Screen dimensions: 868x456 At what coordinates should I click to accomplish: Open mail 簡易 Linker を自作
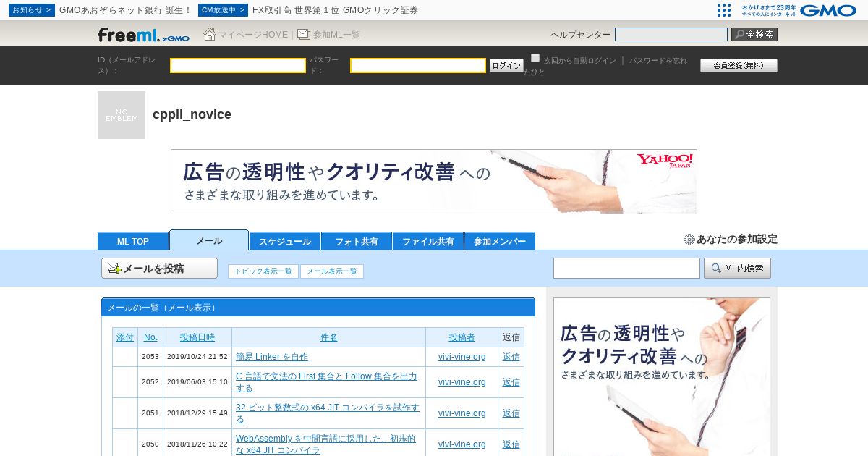click(272, 357)
